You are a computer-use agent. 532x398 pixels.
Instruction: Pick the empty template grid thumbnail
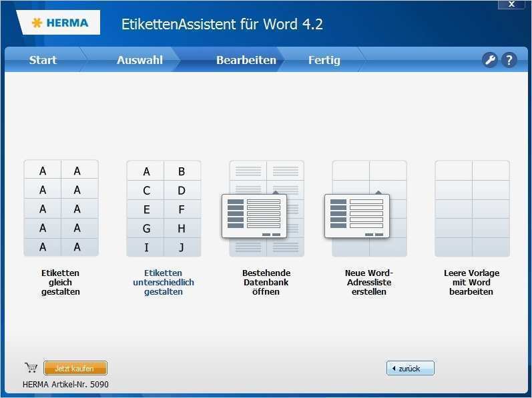click(x=473, y=209)
